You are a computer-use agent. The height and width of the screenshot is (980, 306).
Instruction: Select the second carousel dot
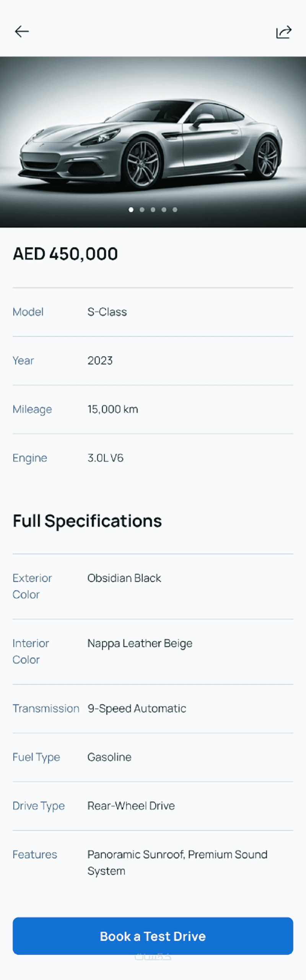pyautogui.click(x=142, y=210)
